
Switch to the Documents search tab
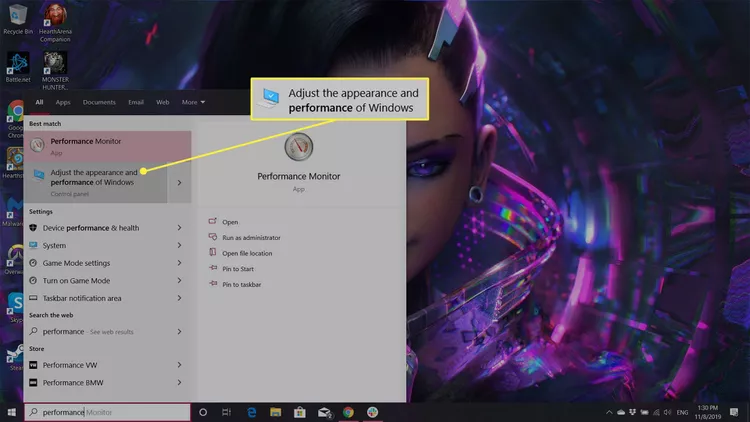99,102
